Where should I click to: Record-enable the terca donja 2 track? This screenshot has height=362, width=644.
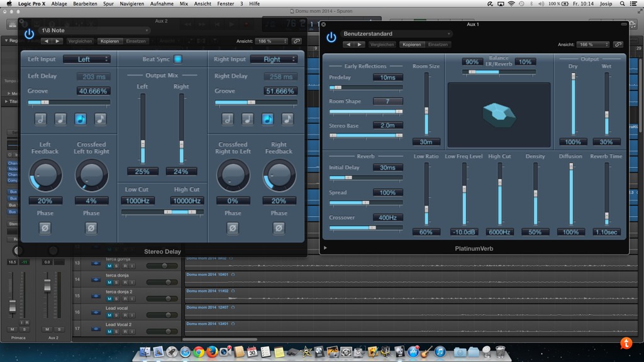click(125, 299)
